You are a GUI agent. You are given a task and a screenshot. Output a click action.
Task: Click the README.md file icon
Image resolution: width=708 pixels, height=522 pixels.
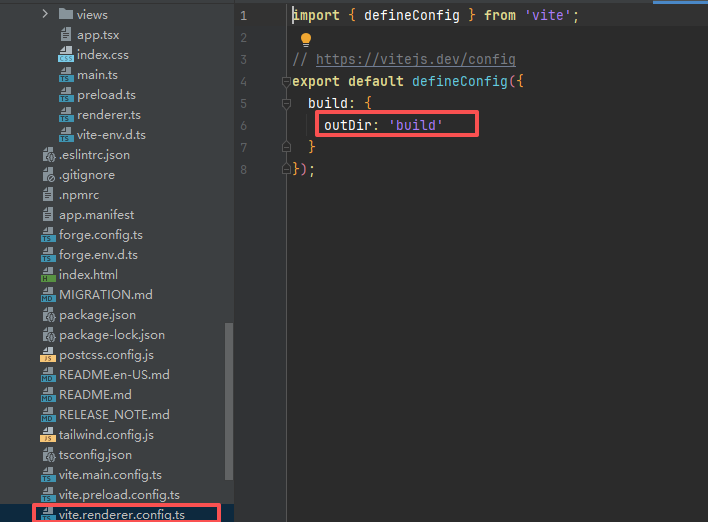pyautogui.click(x=48, y=394)
